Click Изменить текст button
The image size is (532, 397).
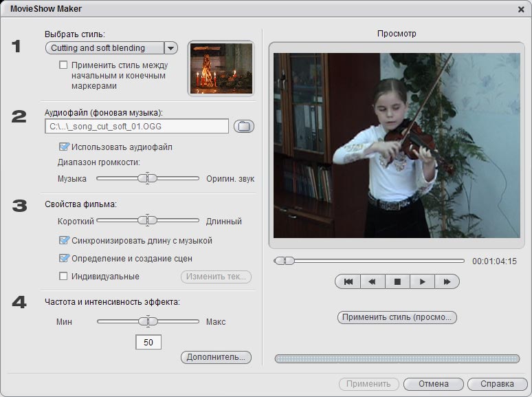pyautogui.click(x=216, y=277)
